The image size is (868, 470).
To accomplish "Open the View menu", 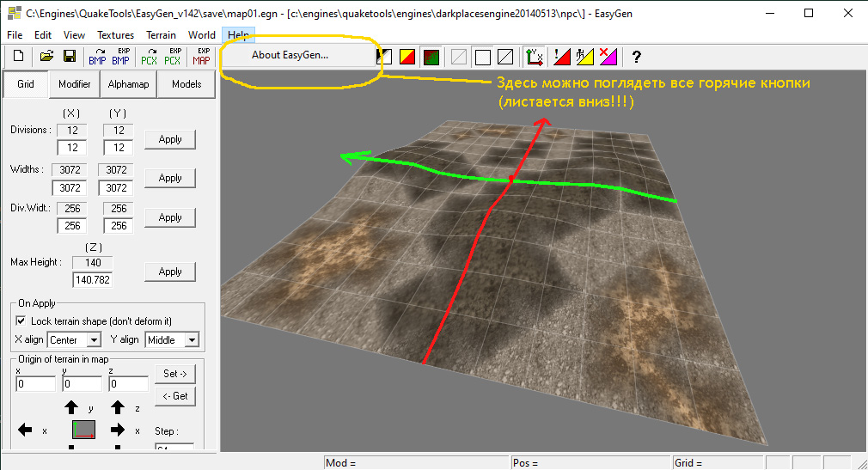I will [x=74, y=35].
